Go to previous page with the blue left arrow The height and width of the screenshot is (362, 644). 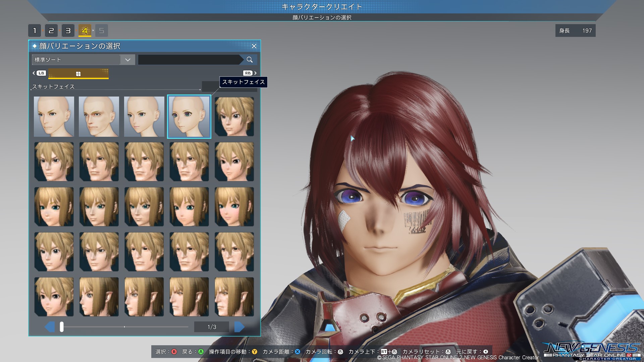pos(50,327)
